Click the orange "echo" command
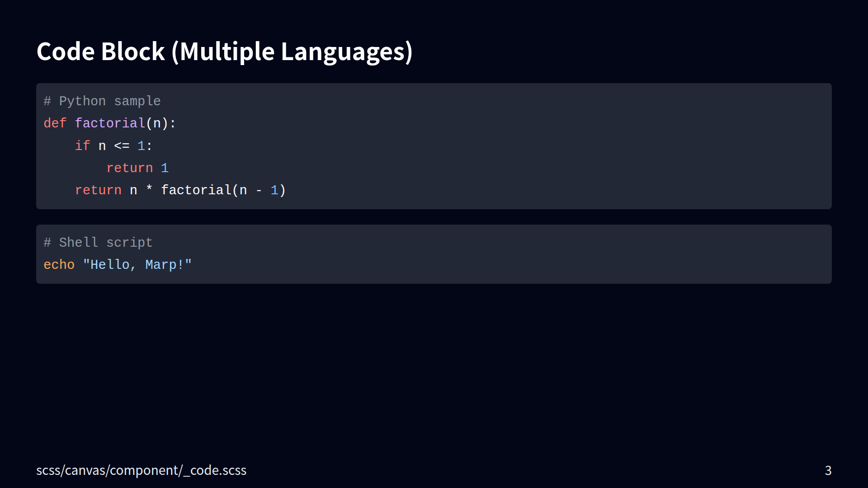 (59, 265)
